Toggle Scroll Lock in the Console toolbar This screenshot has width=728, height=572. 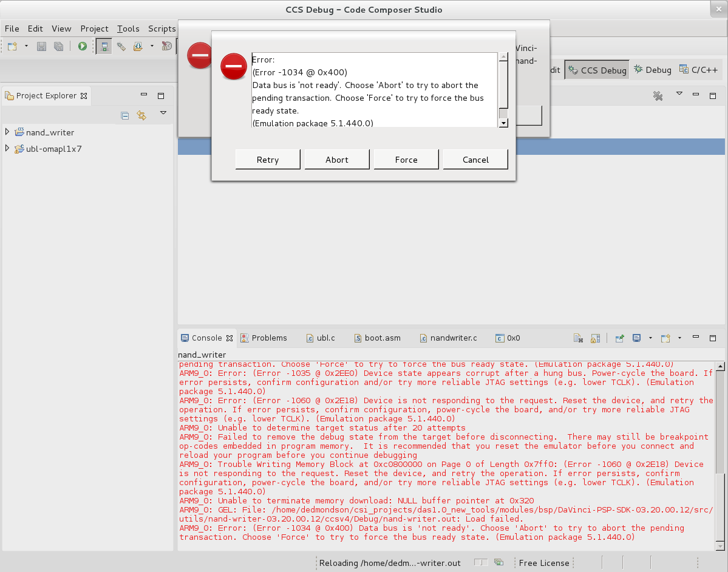[595, 338]
